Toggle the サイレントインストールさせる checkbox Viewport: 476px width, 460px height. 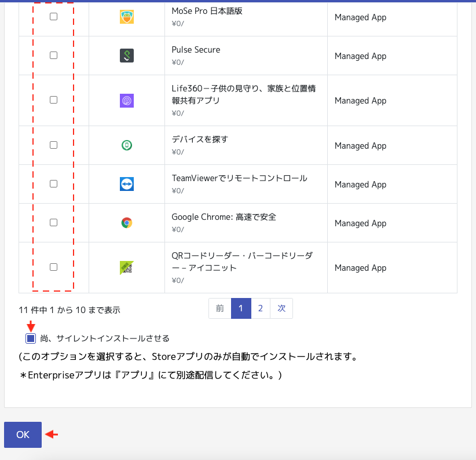31,338
